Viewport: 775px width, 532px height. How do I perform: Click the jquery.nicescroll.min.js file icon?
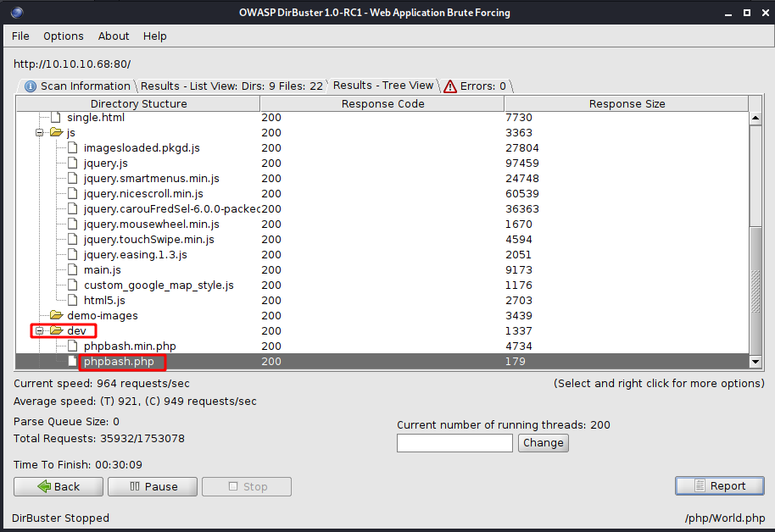pos(73,194)
